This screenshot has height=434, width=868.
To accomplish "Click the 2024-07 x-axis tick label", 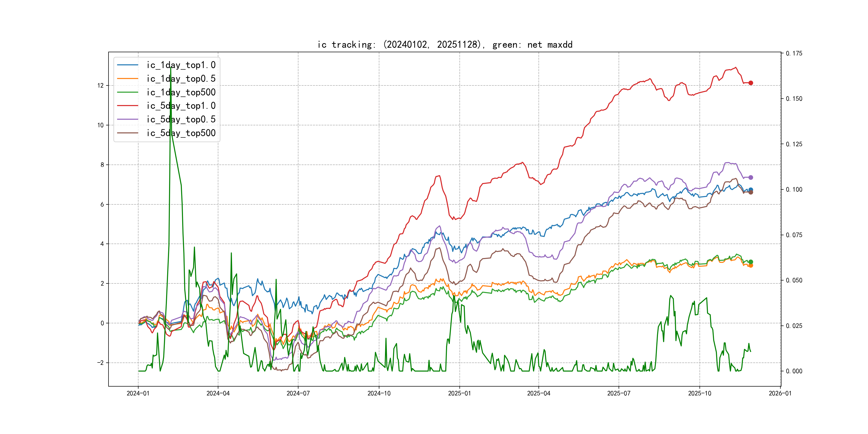I will pyautogui.click(x=298, y=393).
